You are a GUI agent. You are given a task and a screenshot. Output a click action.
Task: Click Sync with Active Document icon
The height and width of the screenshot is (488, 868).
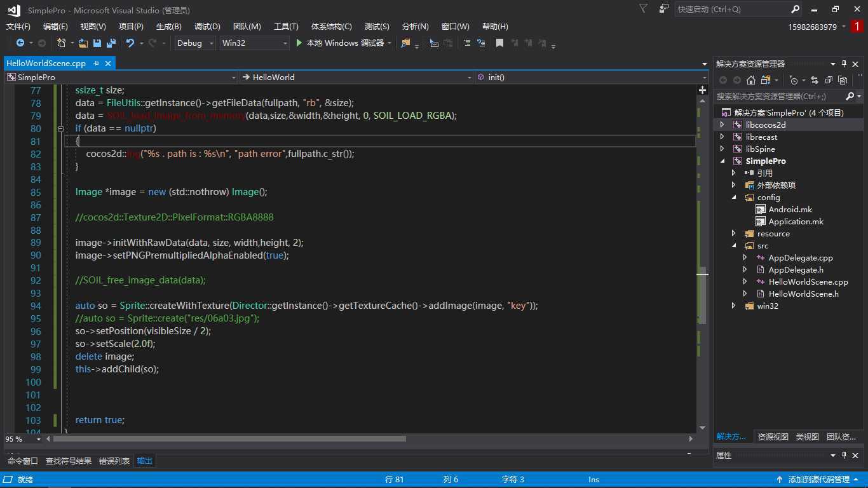pyautogui.click(x=815, y=80)
